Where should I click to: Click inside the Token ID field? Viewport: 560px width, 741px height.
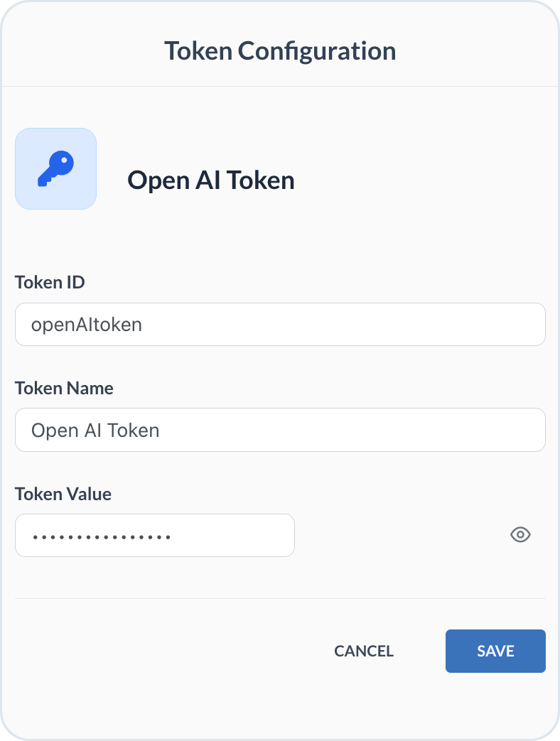click(x=280, y=324)
